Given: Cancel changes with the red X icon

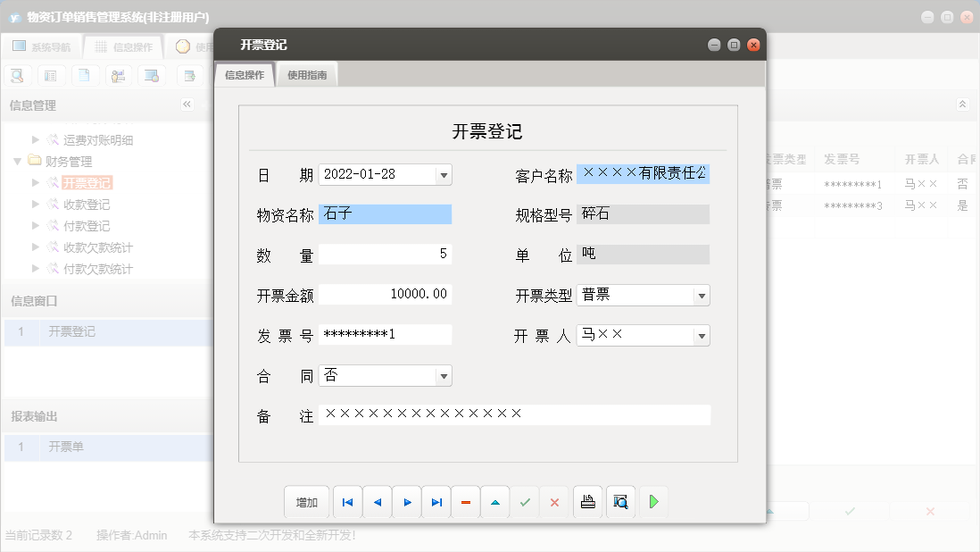Looking at the screenshot, I should [x=554, y=501].
